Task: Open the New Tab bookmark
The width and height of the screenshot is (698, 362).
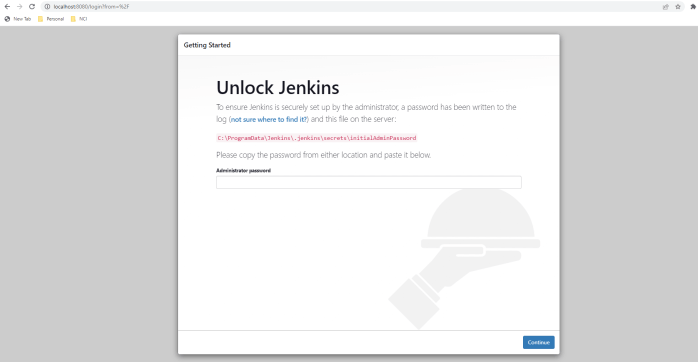Action: 18,19
